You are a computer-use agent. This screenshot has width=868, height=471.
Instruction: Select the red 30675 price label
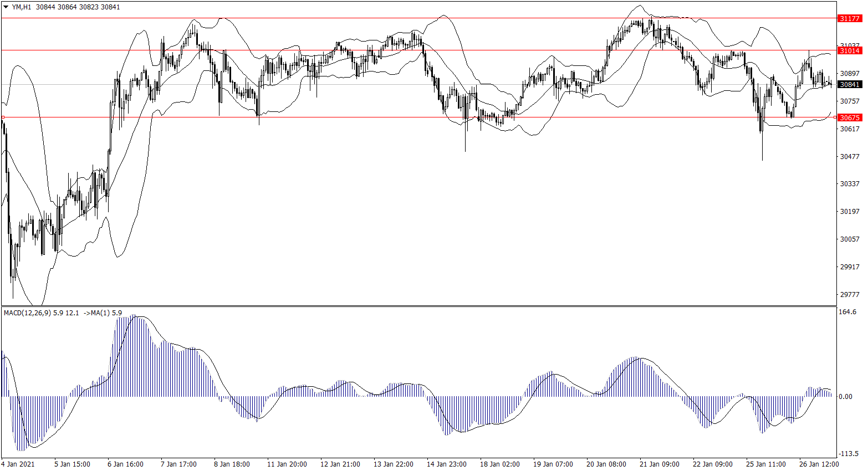(x=849, y=117)
